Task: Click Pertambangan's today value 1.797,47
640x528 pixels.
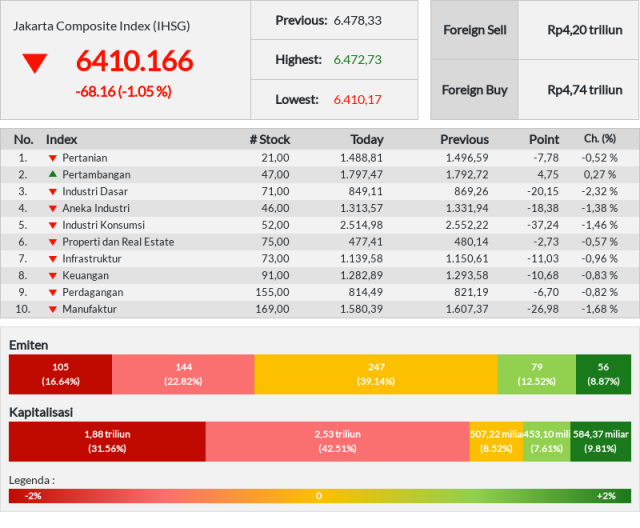Action: pyautogui.click(x=362, y=175)
